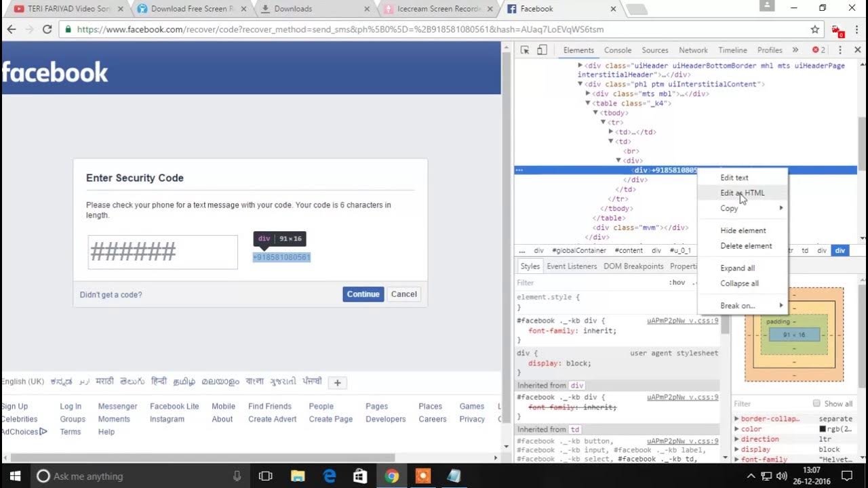Switch to the Sources tab in DevTools
This screenshot has width=868, height=488.
pos(655,50)
